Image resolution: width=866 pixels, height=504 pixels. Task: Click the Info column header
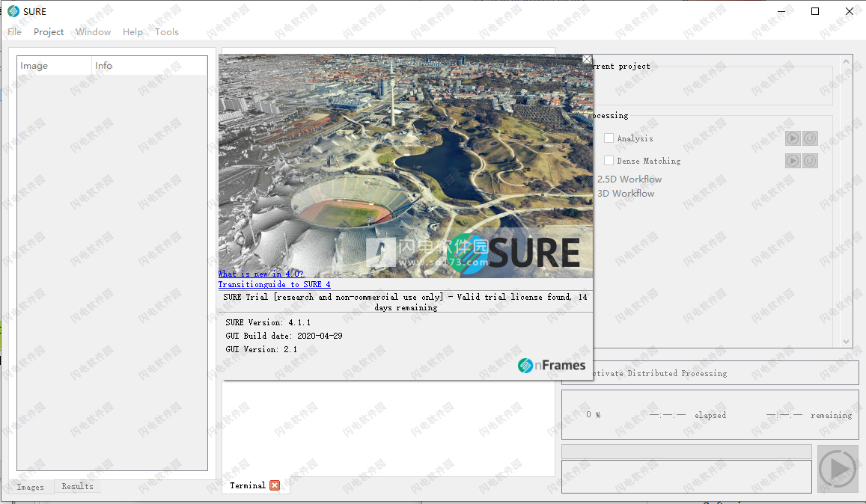click(149, 66)
